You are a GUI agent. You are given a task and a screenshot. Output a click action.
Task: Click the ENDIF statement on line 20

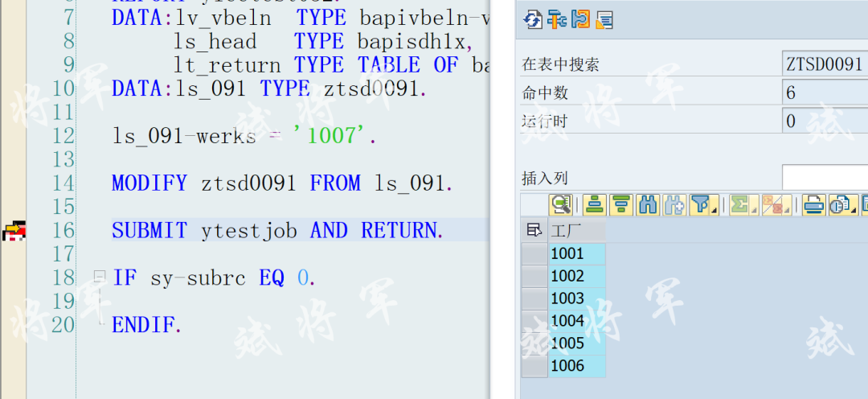tap(147, 325)
